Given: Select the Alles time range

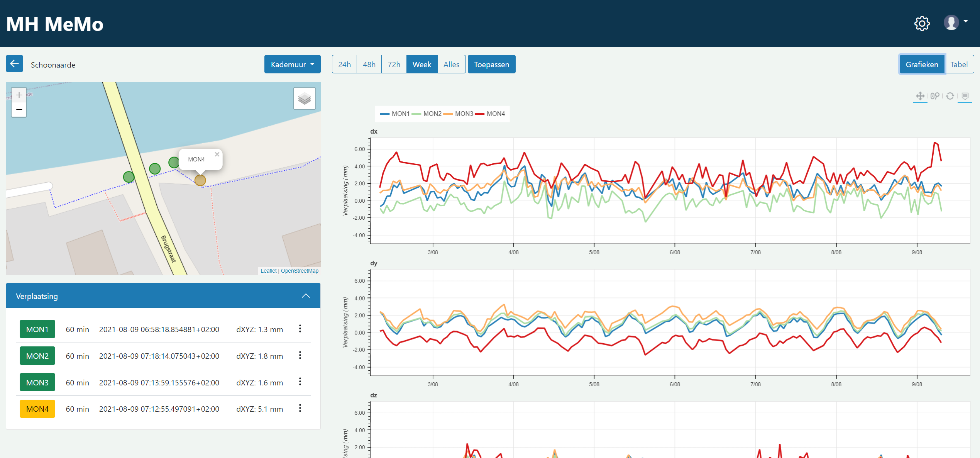Looking at the screenshot, I should 451,64.
